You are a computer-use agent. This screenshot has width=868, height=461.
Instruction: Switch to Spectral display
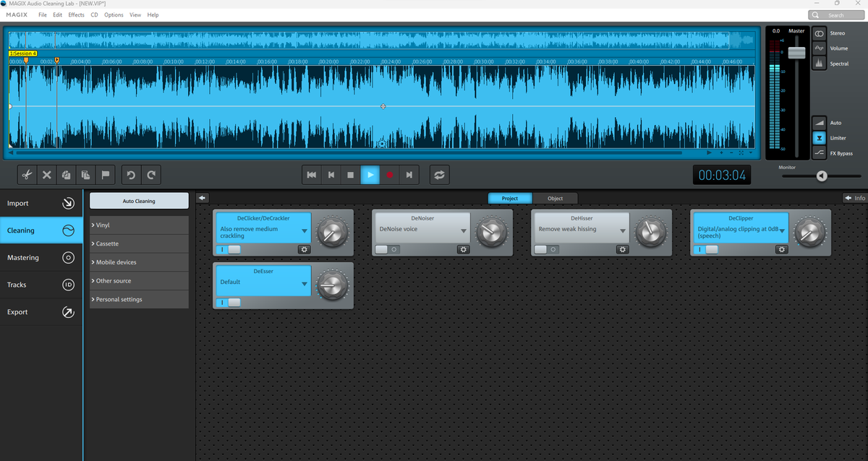click(820, 64)
